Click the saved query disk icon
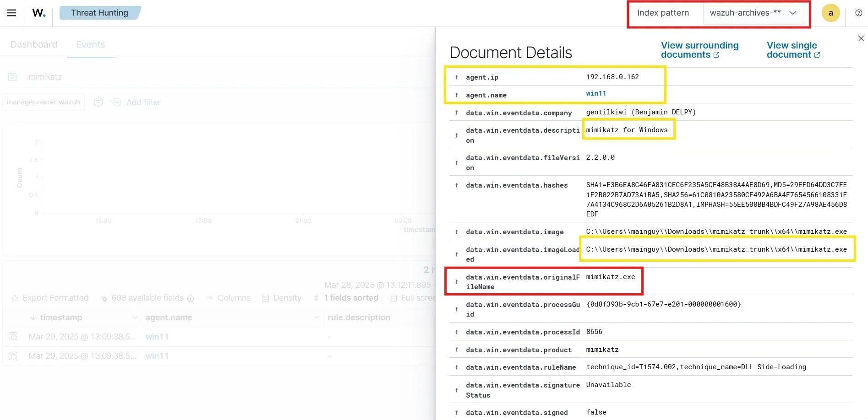Image resolution: width=868 pixels, height=420 pixels. point(12,77)
